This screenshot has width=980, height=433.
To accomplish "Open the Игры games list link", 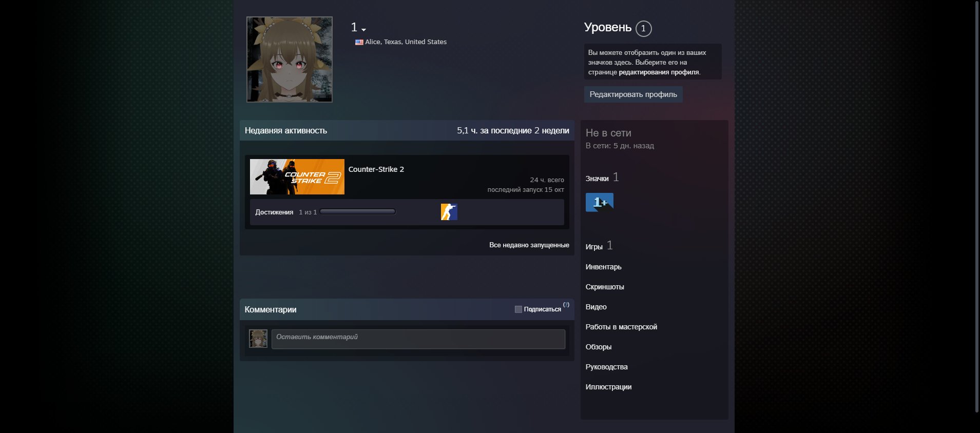I will click(594, 247).
